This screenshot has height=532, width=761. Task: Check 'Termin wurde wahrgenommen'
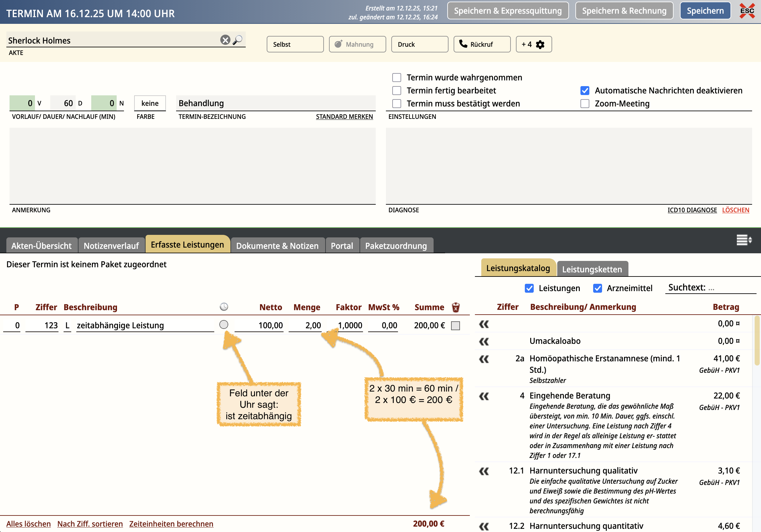(397, 78)
